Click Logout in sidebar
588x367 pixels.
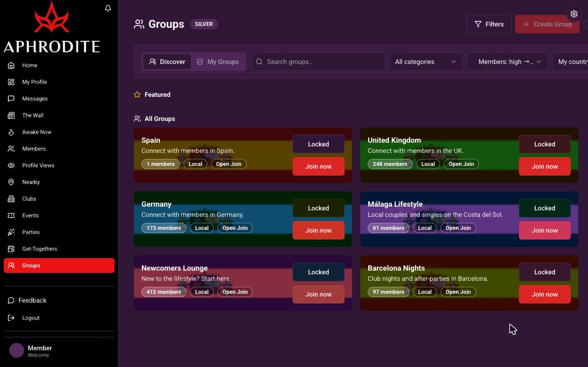pyautogui.click(x=59, y=318)
